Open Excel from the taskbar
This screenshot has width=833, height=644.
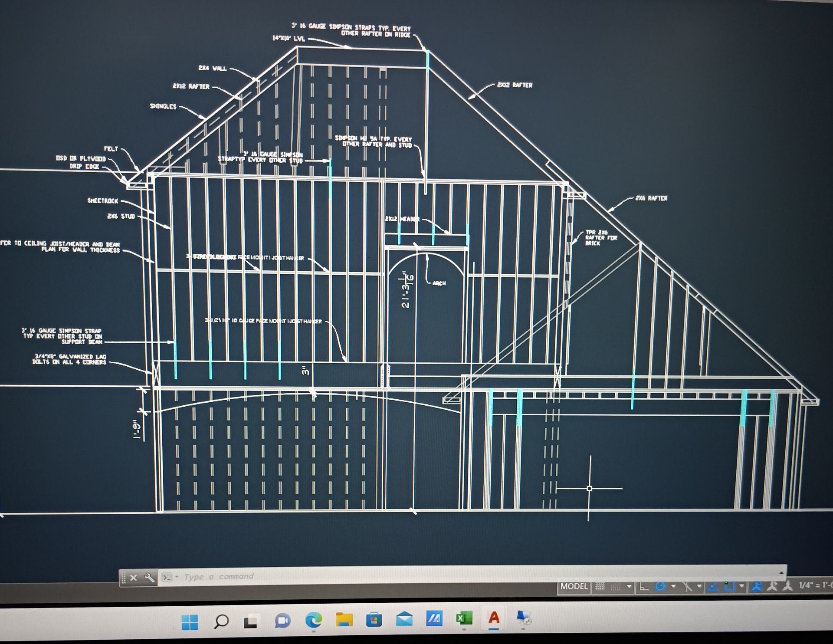pos(464,618)
